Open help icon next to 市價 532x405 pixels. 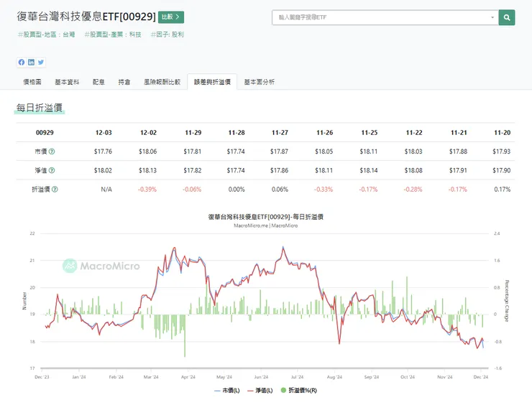point(52,152)
